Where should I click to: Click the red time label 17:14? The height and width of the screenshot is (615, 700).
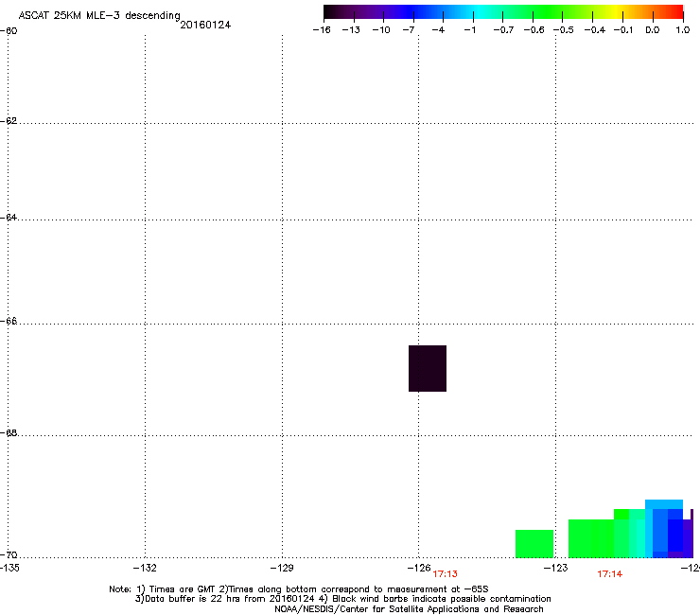pyautogui.click(x=610, y=574)
